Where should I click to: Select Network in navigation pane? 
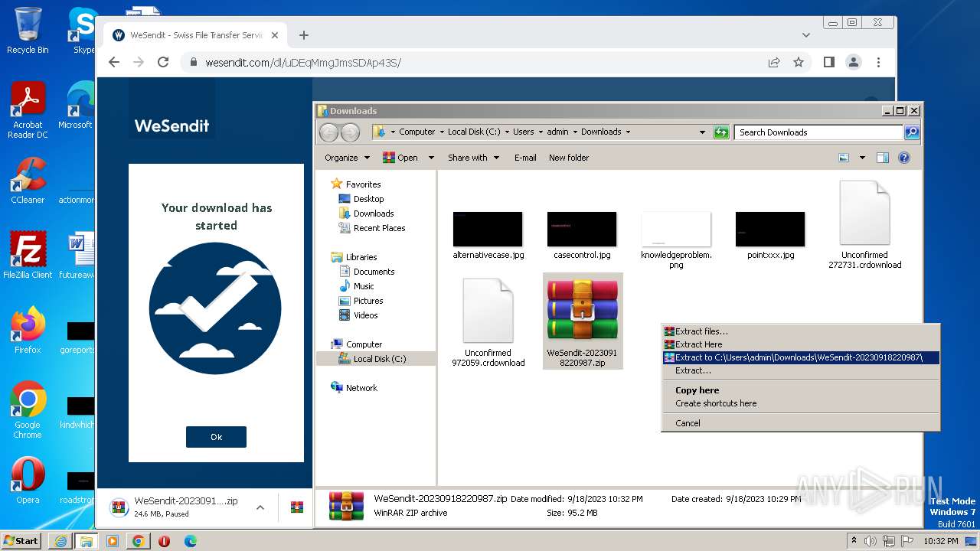pyautogui.click(x=361, y=388)
